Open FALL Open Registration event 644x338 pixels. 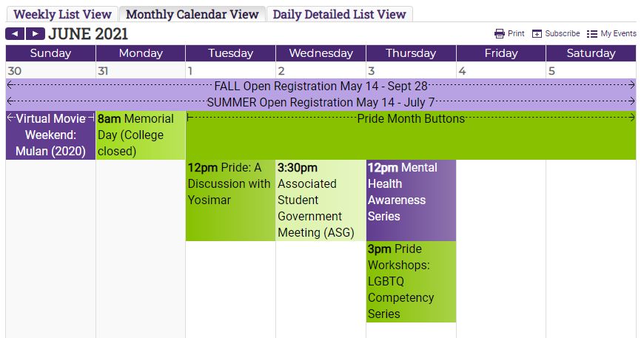[321, 86]
